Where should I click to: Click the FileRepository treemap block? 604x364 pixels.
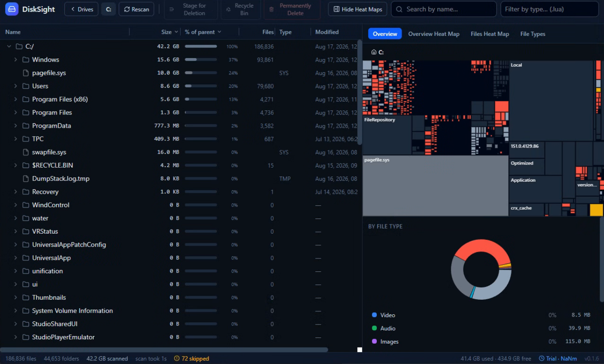click(x=387, y=135)
